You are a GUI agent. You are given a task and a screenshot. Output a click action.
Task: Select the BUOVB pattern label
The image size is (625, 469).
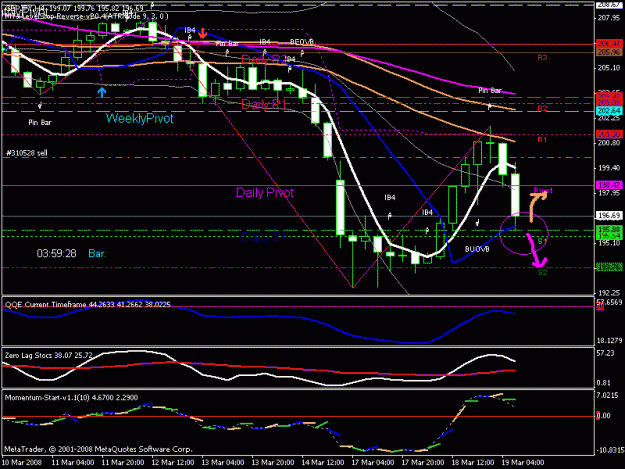coord(477,249)
